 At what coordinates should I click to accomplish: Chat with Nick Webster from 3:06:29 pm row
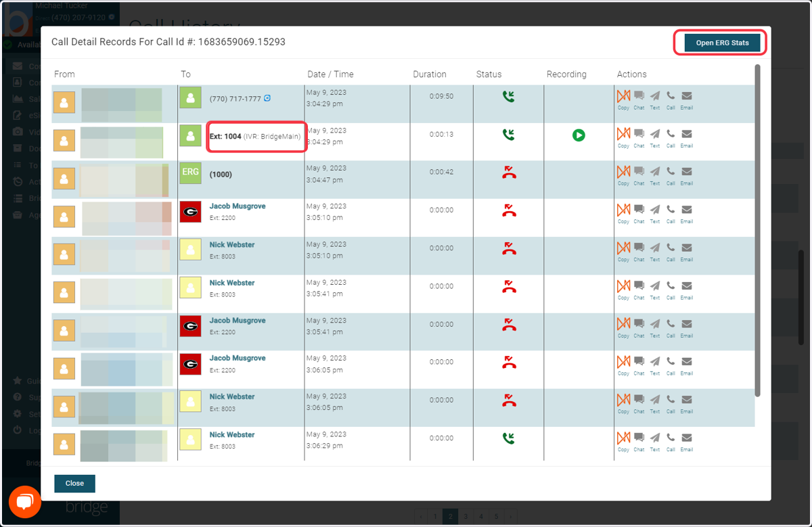[639, 441]
